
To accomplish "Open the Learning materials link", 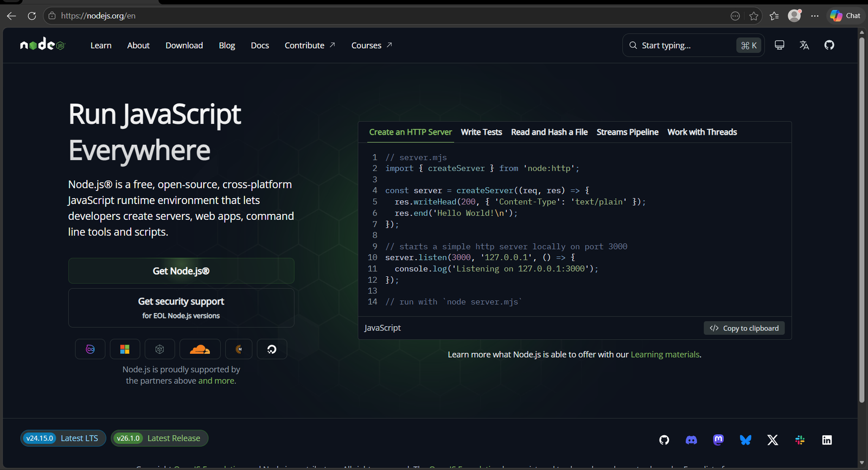I will 665,354.
